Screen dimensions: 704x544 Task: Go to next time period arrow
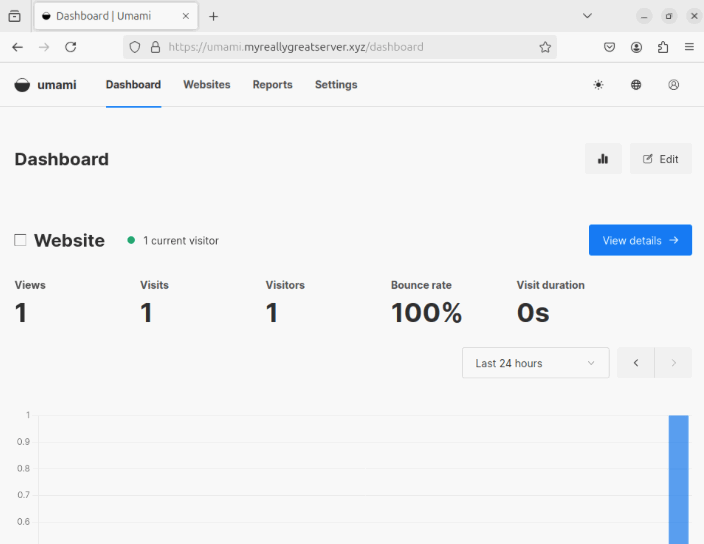tap(673, 363)
